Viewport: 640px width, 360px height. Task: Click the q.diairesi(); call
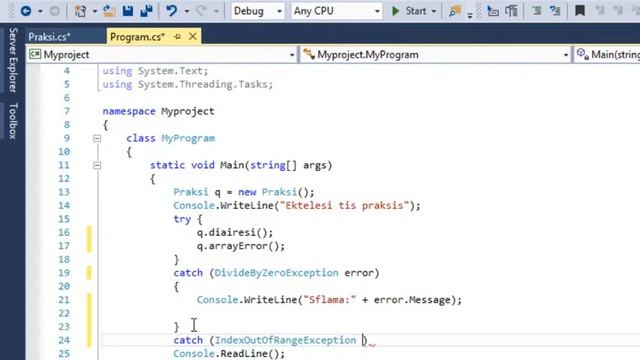235,233
